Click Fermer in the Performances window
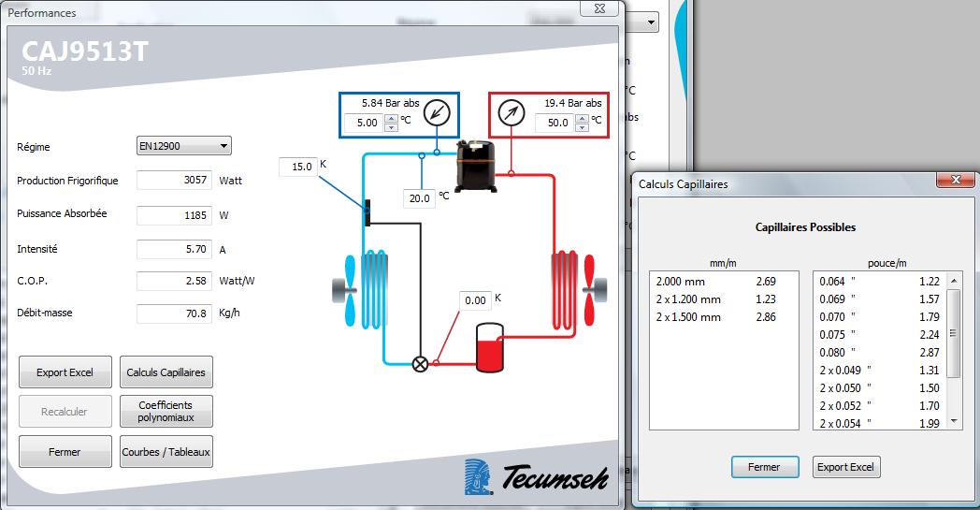Screen dimensions: 980x510 65,452
